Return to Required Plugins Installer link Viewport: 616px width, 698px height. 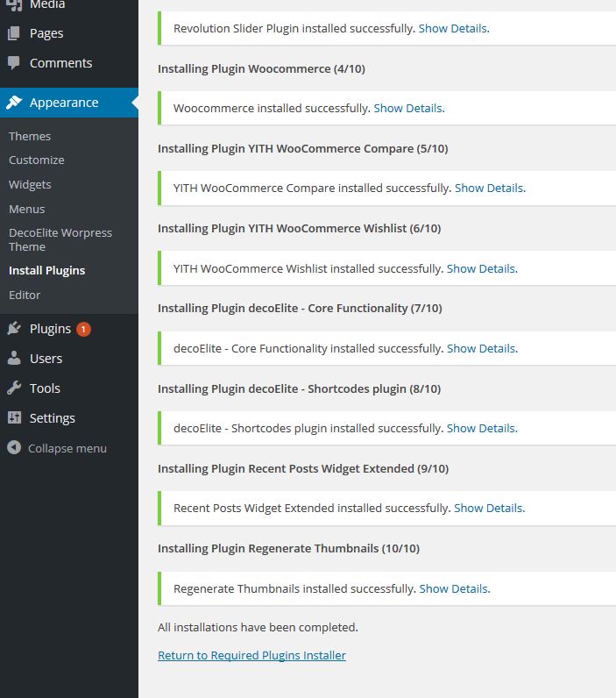point(251,655)
